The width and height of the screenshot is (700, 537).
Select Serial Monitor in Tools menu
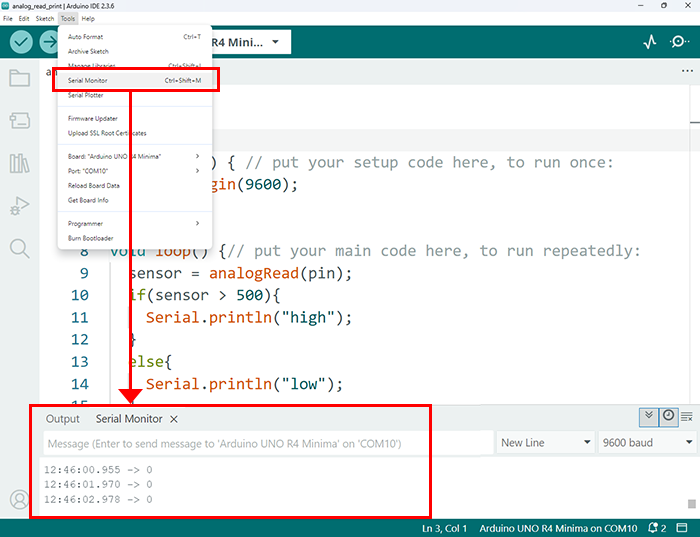(x=135, y=80)
